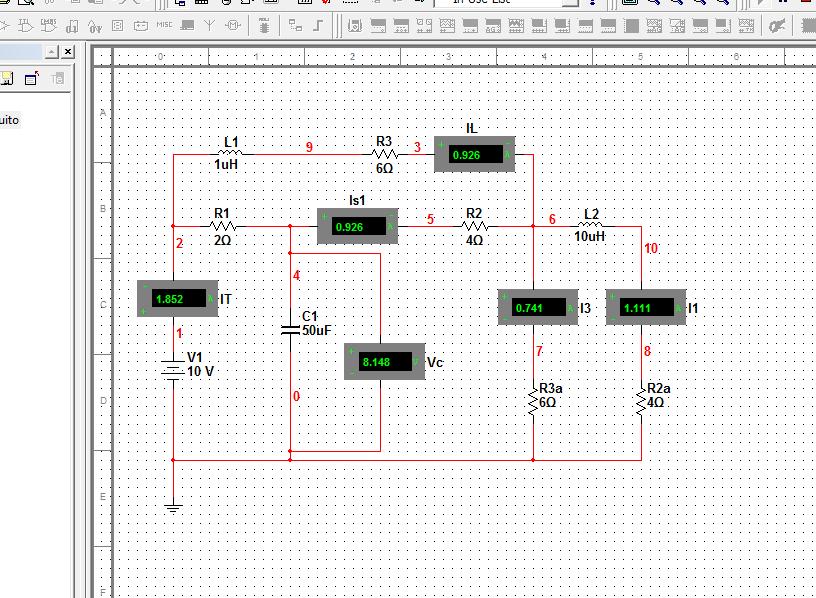Select the MCU chip component icon
This screenshot has height=598, width=816.
point(264,25)
